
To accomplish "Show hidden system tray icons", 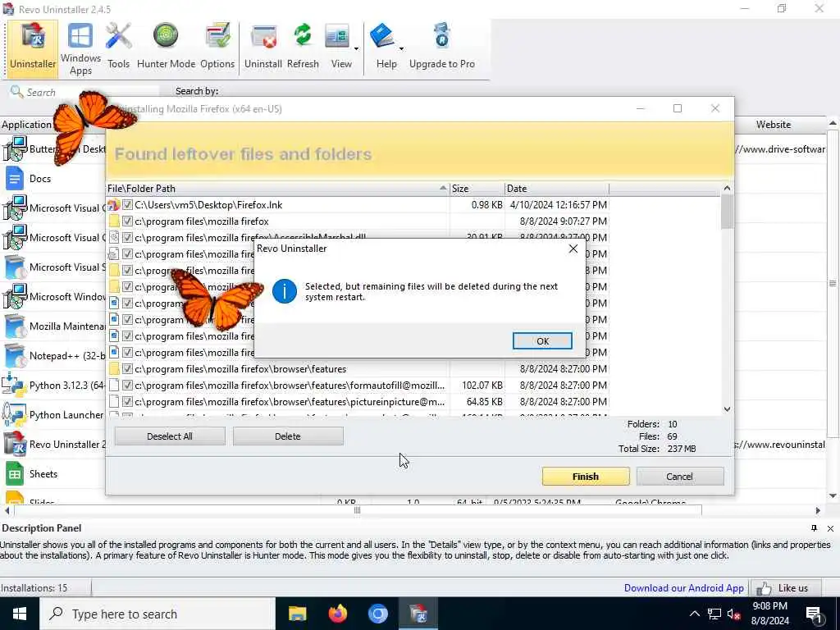I will [x=694, y=614].
